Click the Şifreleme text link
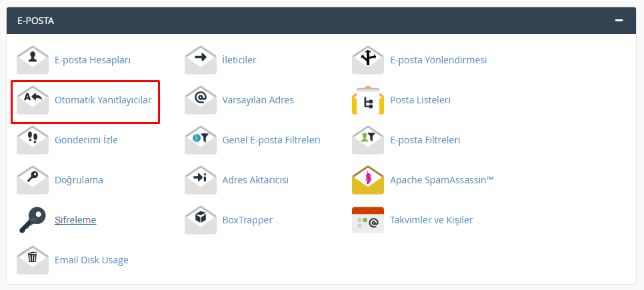644x290 pixels. [x=75, y=220]
